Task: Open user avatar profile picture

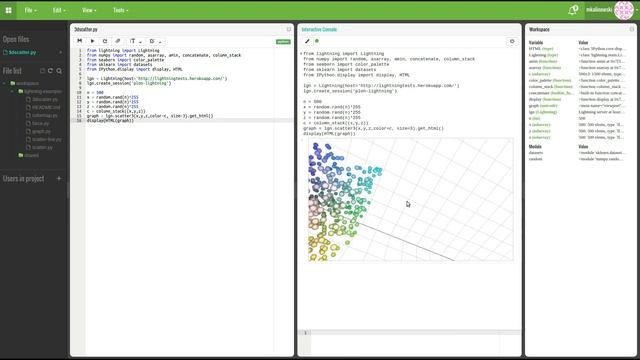Action: point(624,10)
